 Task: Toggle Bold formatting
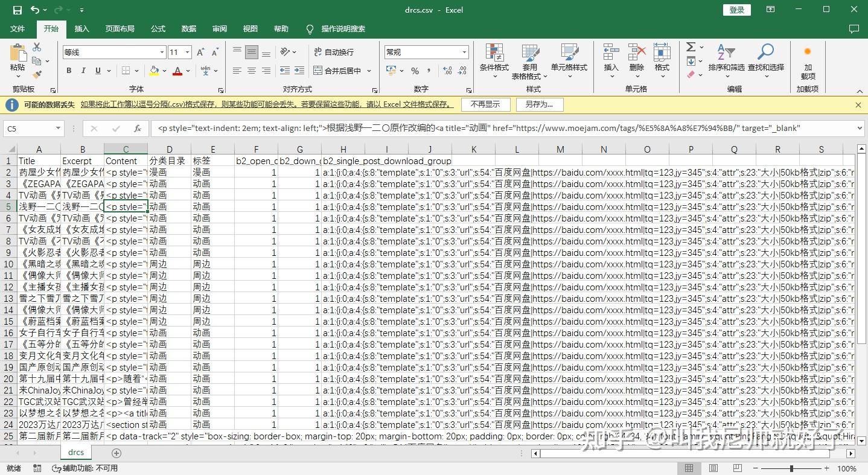click(x=68, y=71)
